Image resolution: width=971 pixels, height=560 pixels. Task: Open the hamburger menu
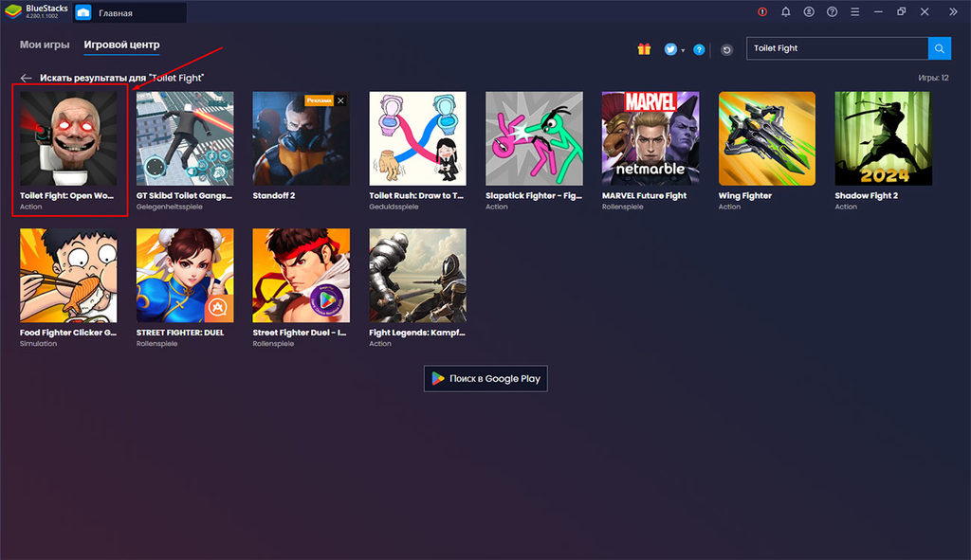pyautogui.click(x=855, y=11)
